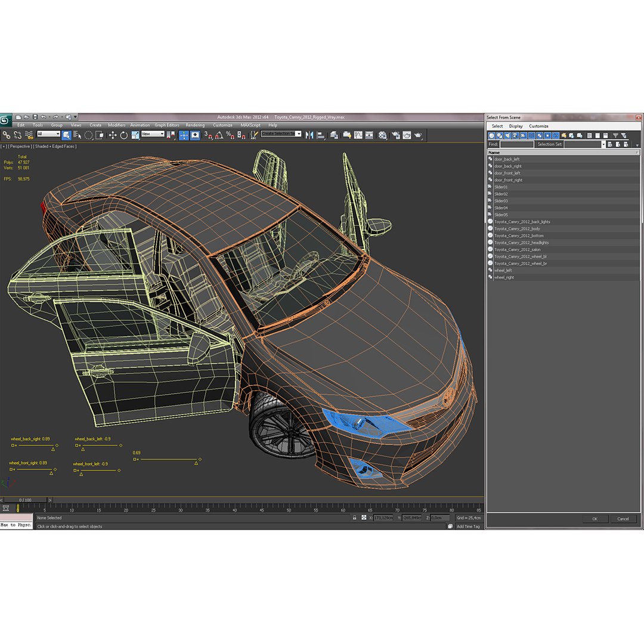Click Use Pivot Point Center icon
This screenshot has height=644, width=644.
tap(171, 135)
